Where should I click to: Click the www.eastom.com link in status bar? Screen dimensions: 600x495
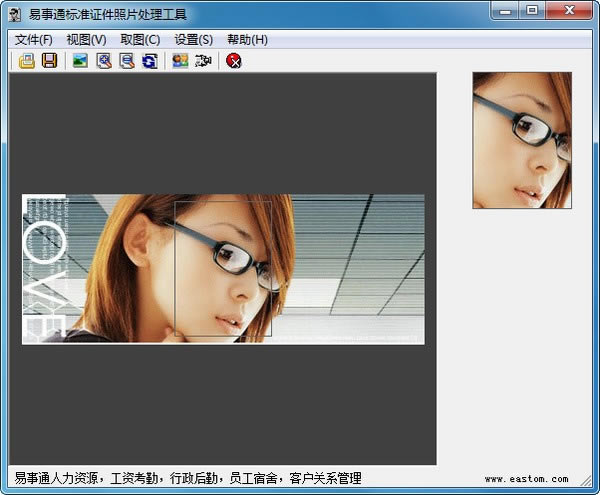point(526,479)
